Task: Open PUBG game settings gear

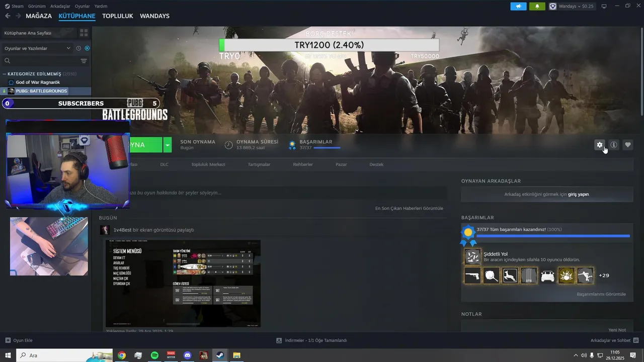Action: [599, 145]
